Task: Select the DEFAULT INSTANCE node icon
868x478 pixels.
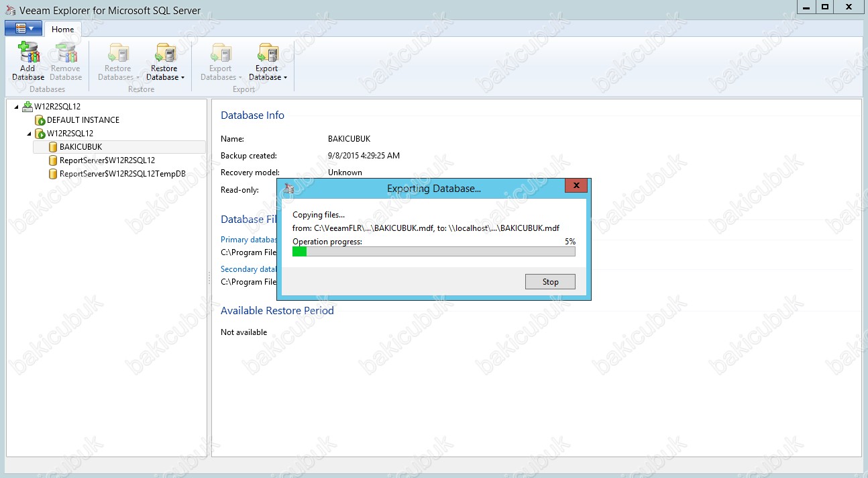Action: 40,120
